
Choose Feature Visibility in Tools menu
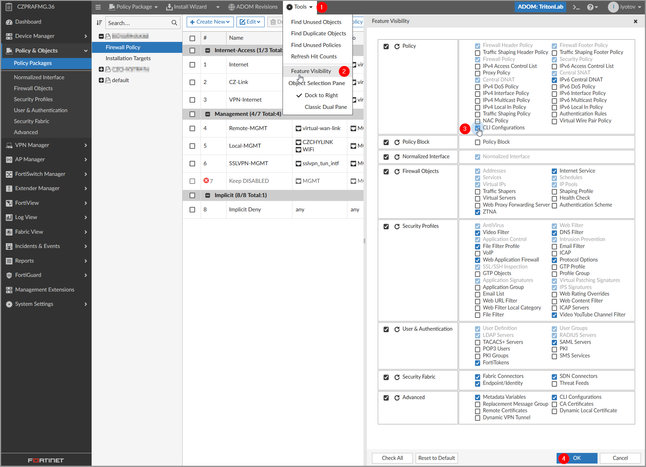[311, 71]
